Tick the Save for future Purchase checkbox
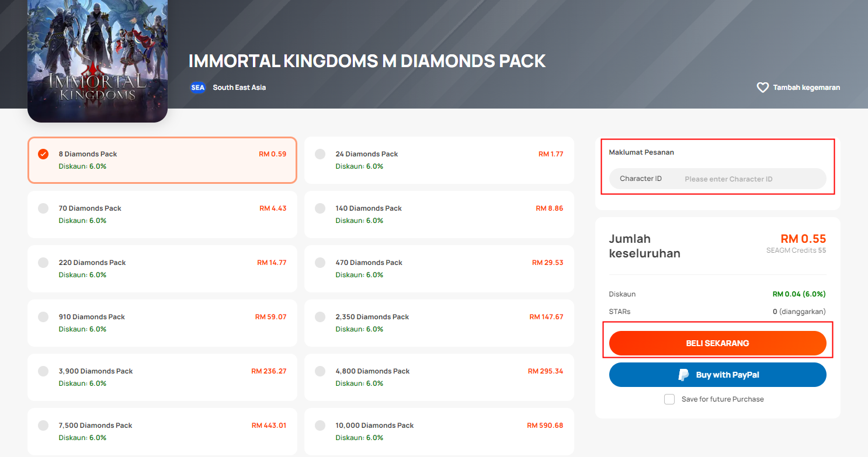 click(669, 399)
